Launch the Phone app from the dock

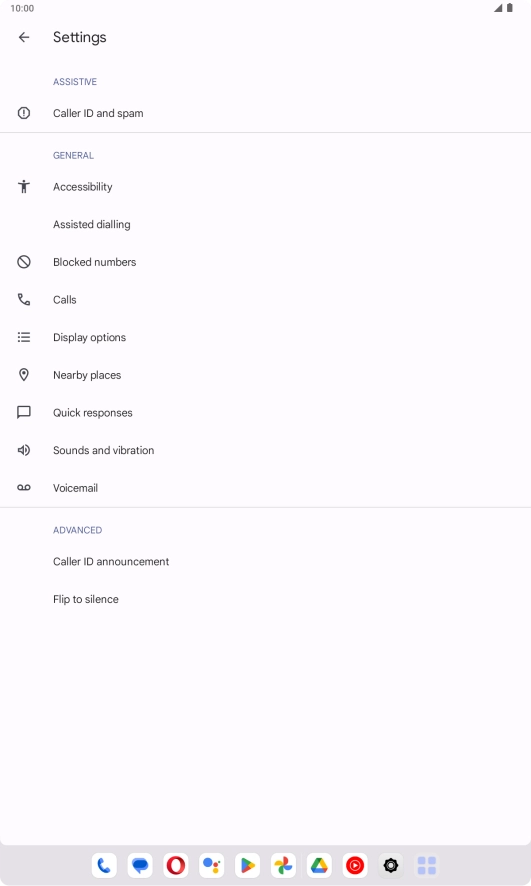click(104, 865)
